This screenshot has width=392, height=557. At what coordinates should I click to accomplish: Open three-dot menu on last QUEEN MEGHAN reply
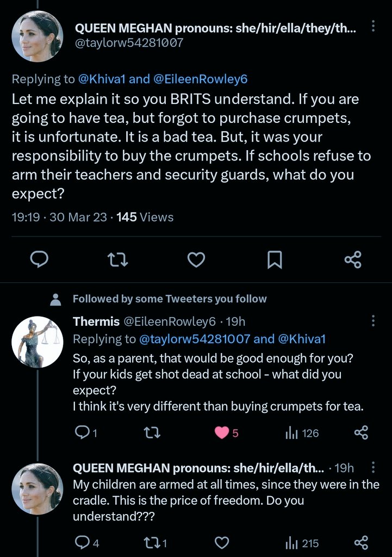(372, 468)
